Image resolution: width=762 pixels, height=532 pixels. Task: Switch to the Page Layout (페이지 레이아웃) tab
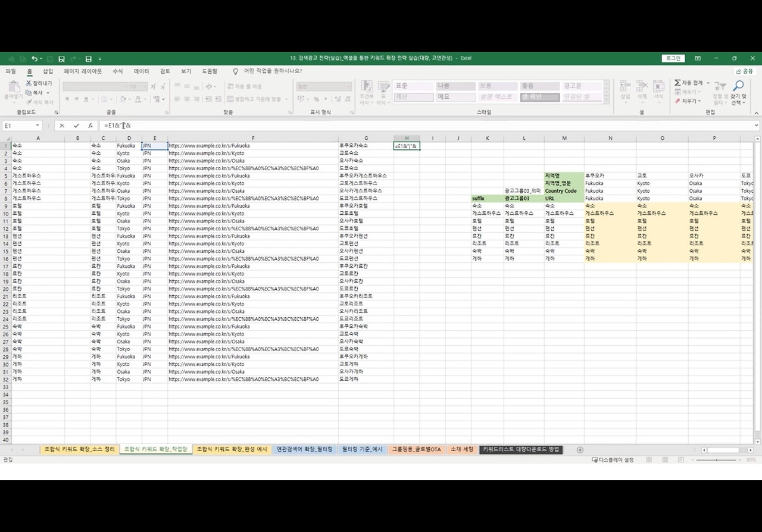(83, 71)
